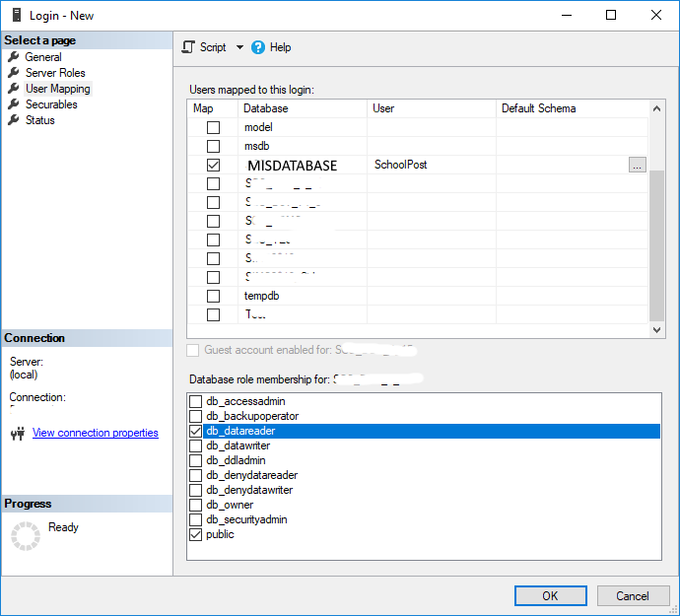
Task: Open the Status page
Action: point(39,120)
